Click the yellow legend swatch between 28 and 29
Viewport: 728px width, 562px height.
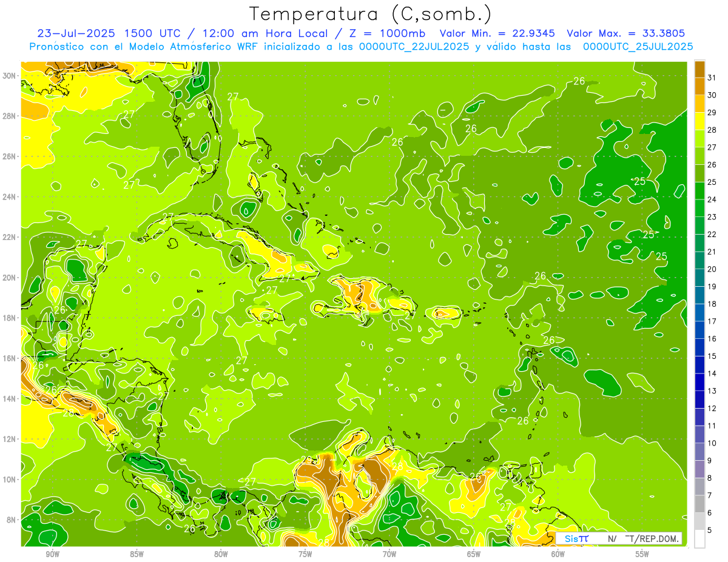pyautogui.click(x=699, y=121)
